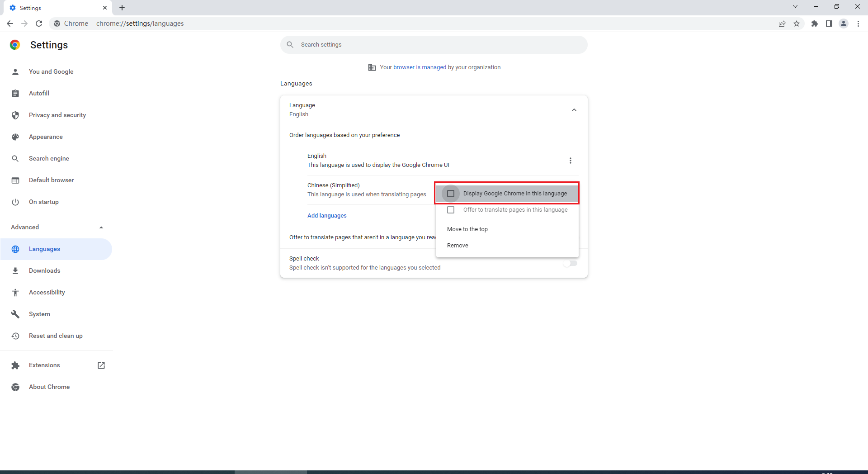Click the bookmark star icon
The image size is (868, 474).
797,24
